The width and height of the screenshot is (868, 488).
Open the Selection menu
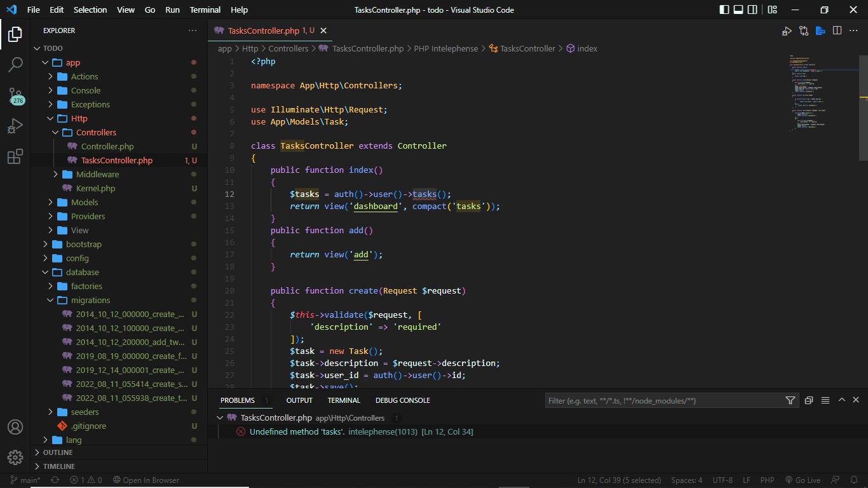(x=90, y=10)
